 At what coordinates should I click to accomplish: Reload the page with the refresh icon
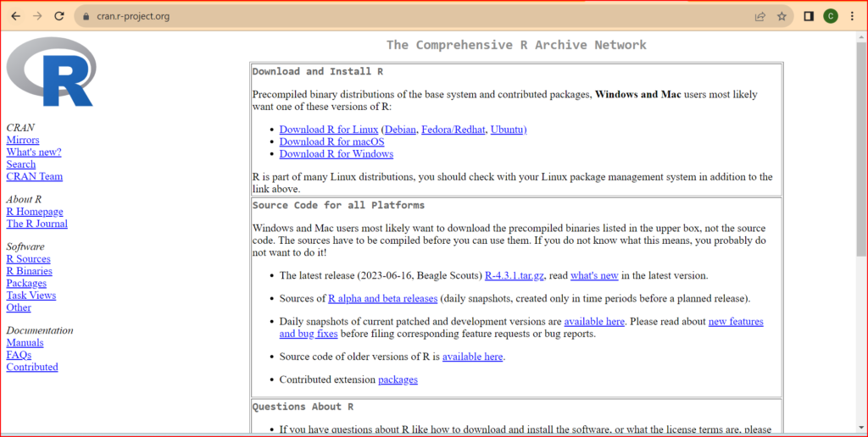[59, 16]
